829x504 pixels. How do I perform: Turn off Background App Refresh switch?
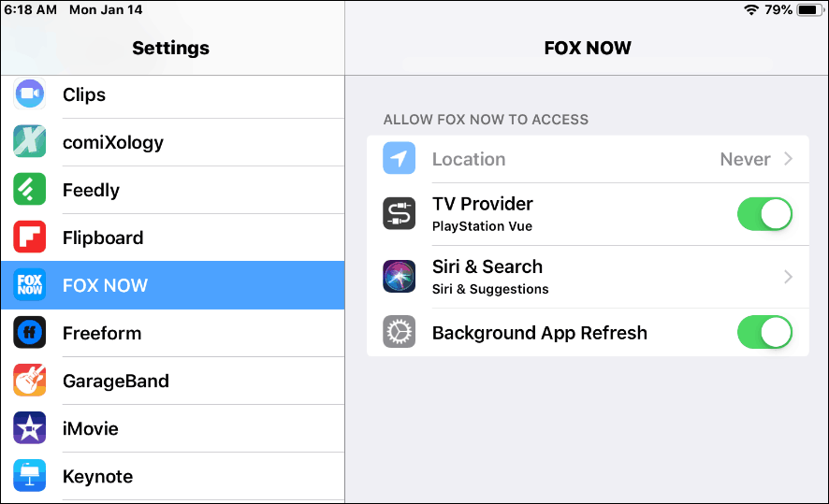tap(764, 332)
